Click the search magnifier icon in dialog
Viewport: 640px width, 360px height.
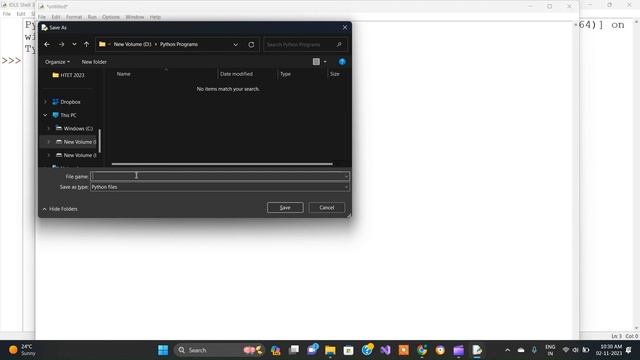pyautogui.click(x=339, y=44)
